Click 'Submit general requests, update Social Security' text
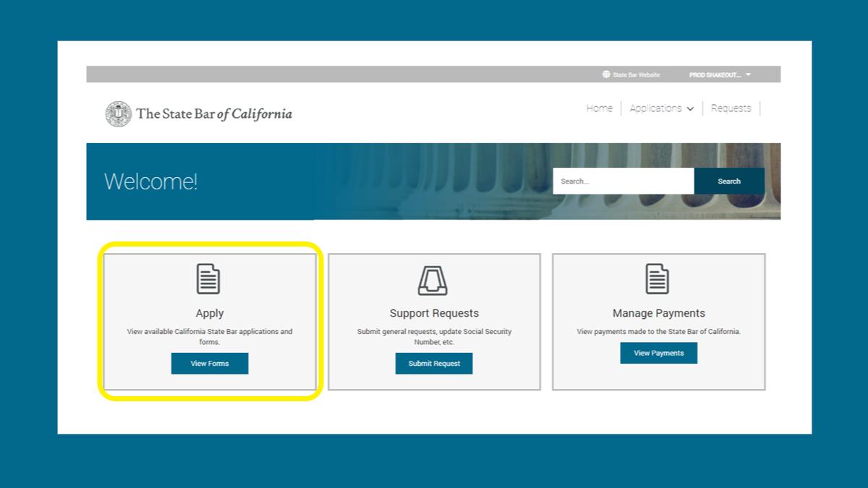The image size is (868, 488). point(434,337)
